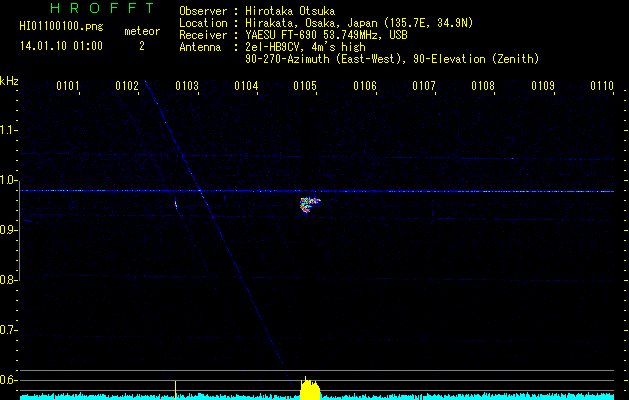Click the meteor count label
This screenshot has width=629, height=400.
coord(142,31)
